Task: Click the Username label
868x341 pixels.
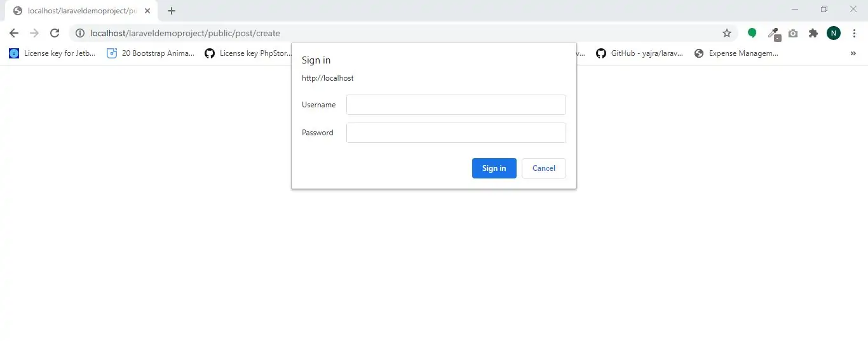Action: pyautogui.click(x=319, y=105)
